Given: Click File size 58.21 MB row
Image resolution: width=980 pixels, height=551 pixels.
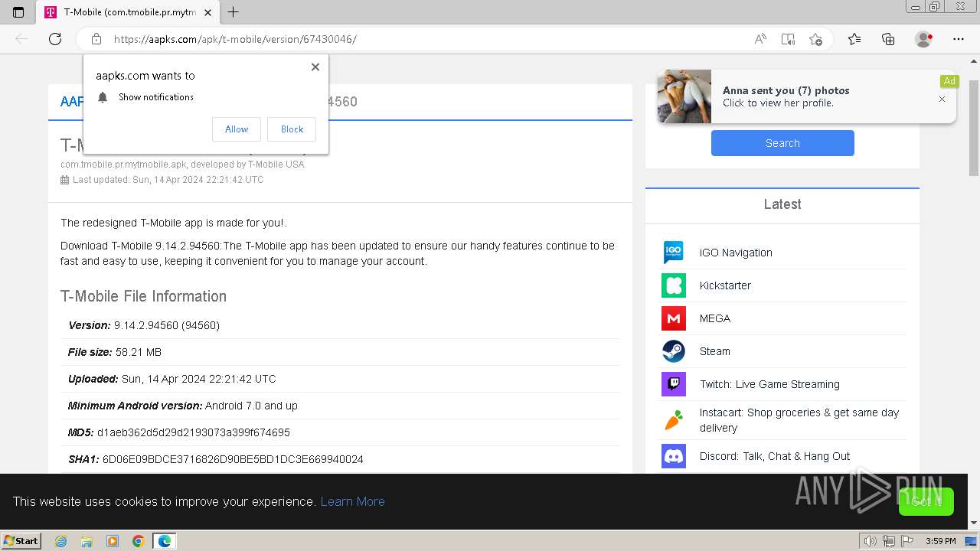Looking at the screenshot, I should click(341, 352).
